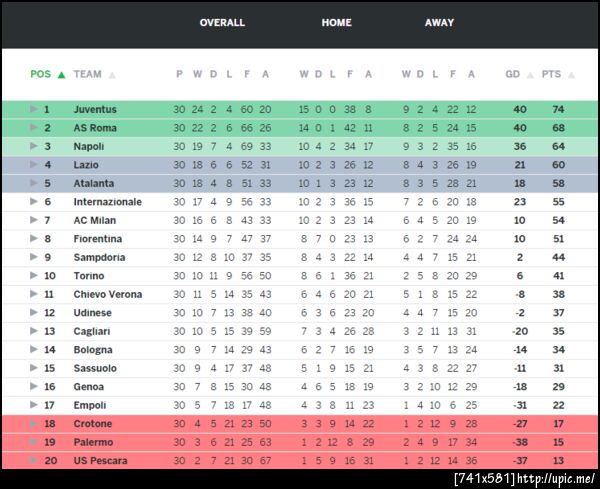Sort by the PTS column header
This screenshot has height=489, width=600.
point(551,74)
